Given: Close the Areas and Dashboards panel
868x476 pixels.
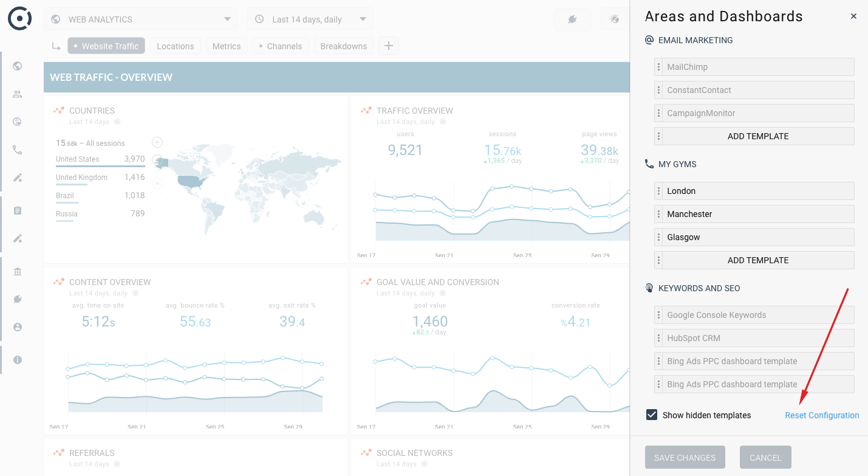Looking at the screenshot, I should [x=853, y=16].
